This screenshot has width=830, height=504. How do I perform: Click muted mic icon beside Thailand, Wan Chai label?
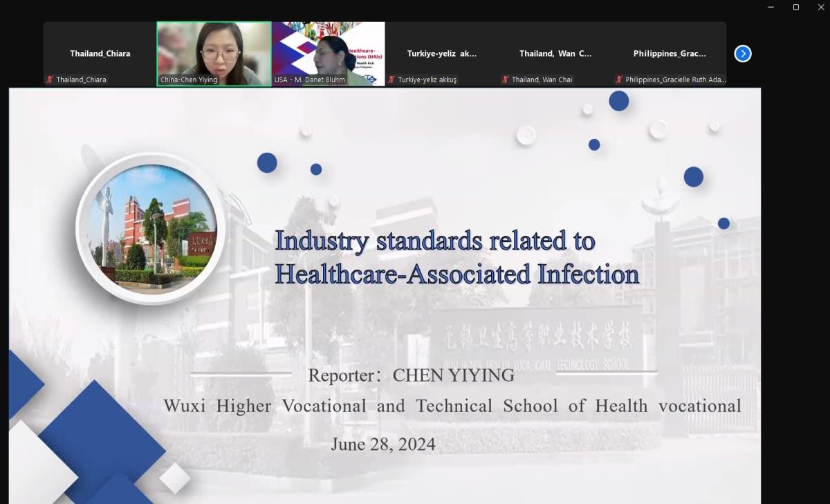coord(506,80)
